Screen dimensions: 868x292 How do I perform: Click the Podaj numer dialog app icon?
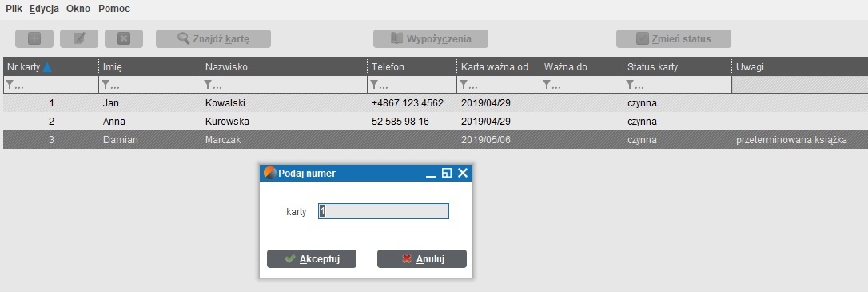tap(269, 173)
